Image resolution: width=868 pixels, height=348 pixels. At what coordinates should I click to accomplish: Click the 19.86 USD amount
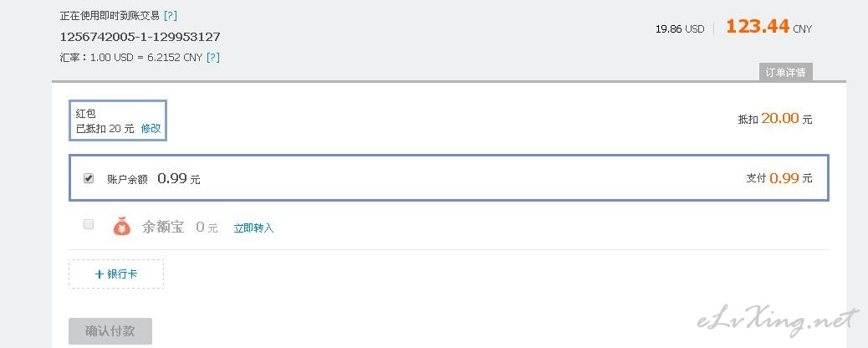tap(680, 28)
